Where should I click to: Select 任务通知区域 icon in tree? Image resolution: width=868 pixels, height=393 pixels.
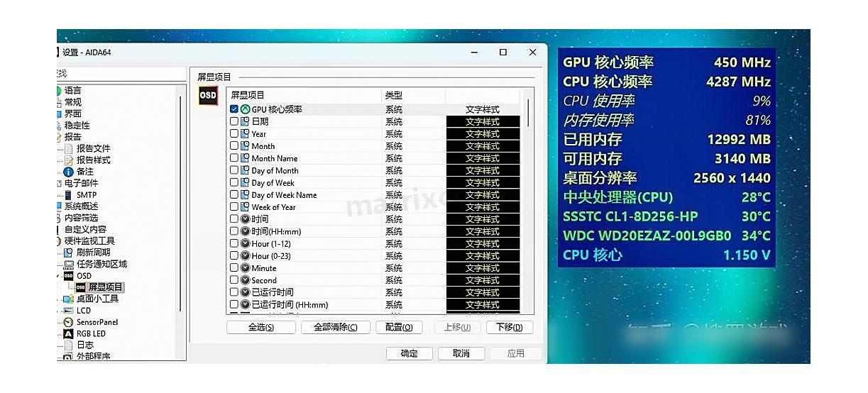pyautogui.click(x=69, y=264)
